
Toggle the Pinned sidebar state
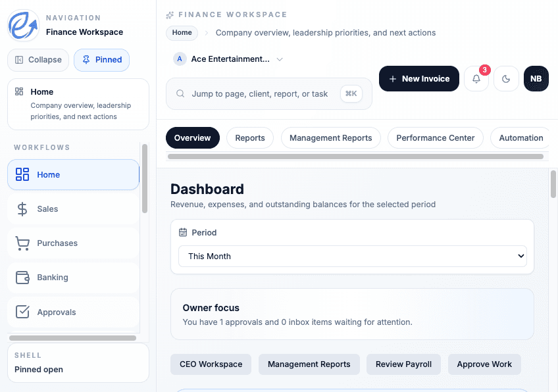101,59
